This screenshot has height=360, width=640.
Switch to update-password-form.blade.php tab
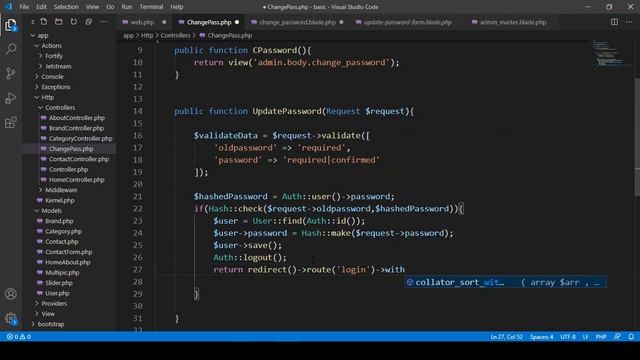(407, 22)
